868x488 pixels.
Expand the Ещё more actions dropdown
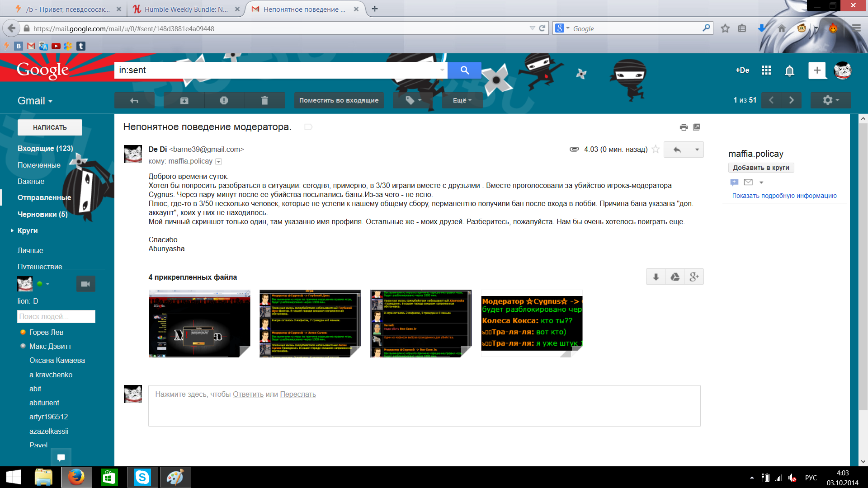pyautogui.click(x=462, y=100)
